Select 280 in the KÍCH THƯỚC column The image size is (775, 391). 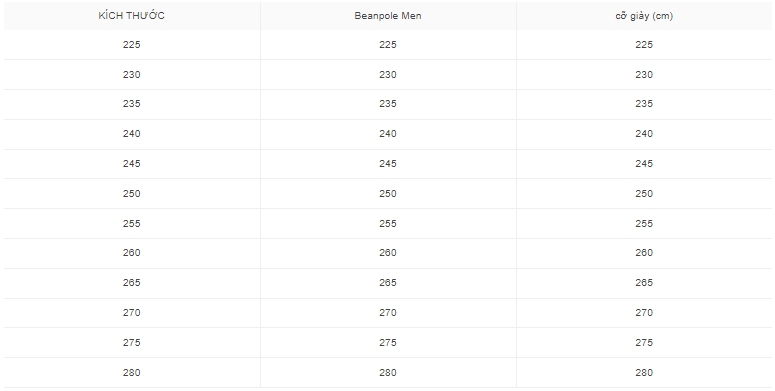[131, 373]
